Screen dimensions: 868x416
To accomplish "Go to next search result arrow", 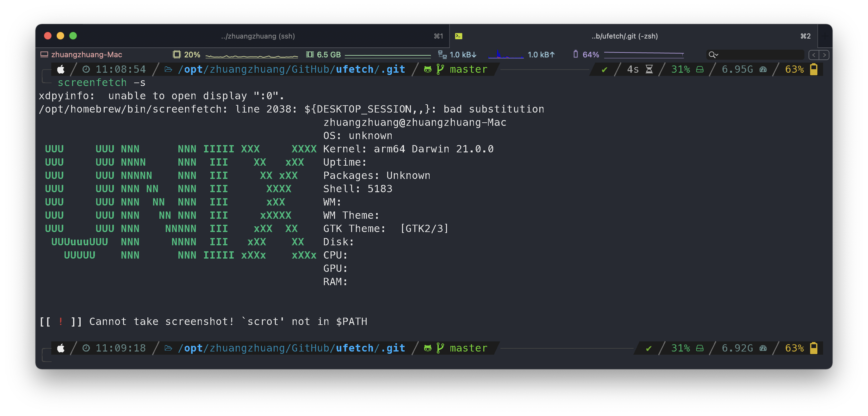I will pos(824,55).
